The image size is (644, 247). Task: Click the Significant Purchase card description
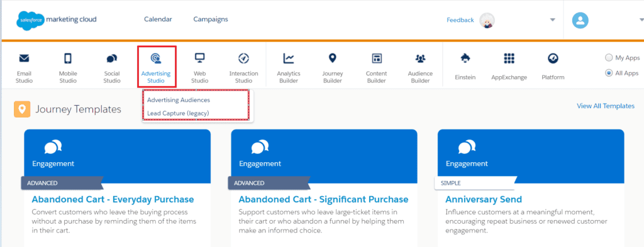pos(321,221)
